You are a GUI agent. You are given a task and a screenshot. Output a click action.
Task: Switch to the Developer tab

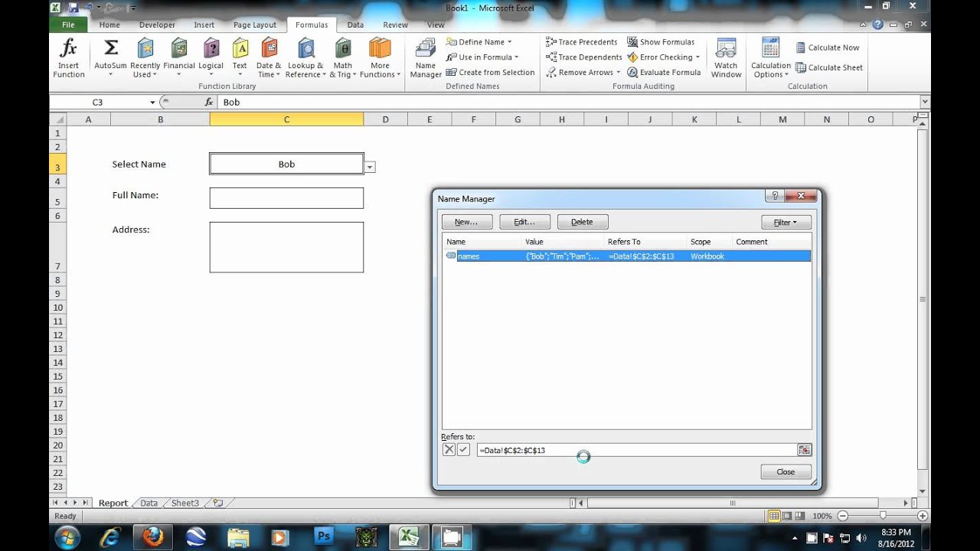[157, 24]
